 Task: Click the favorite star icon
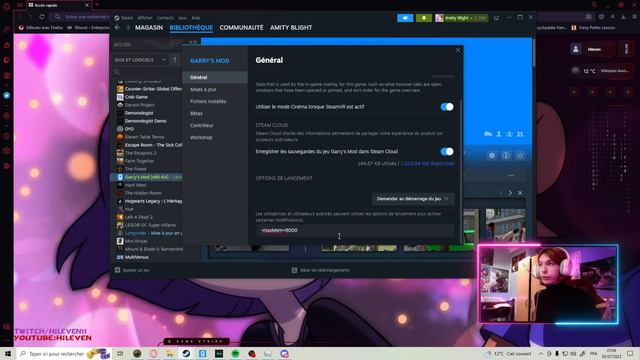coord(520,156)
